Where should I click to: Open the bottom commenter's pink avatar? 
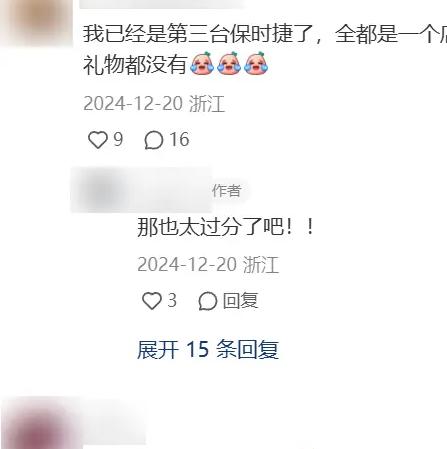click(40, 423)
